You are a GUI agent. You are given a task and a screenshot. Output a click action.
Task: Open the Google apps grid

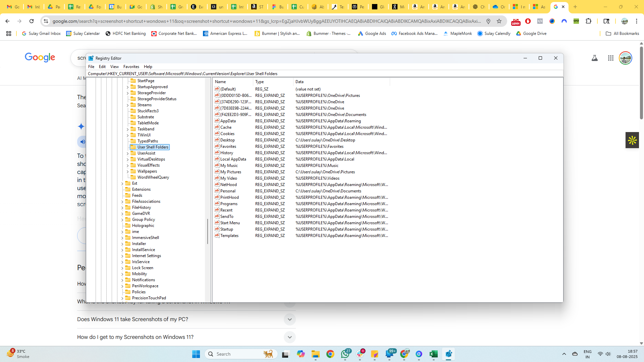[610, 58]
